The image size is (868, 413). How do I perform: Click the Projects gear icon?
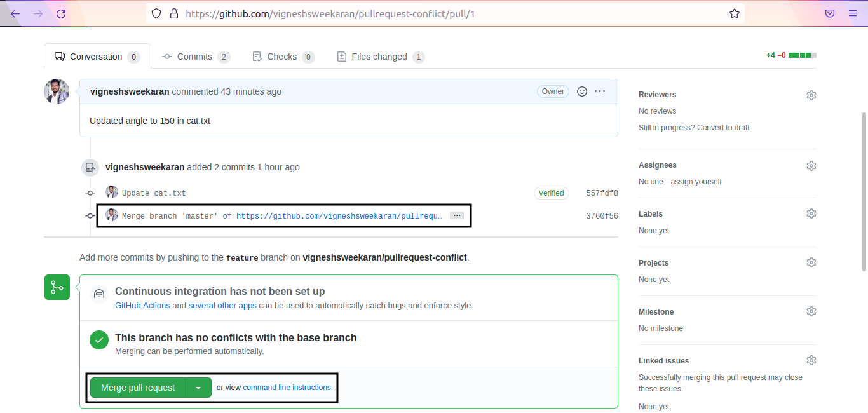pos(811,262)
